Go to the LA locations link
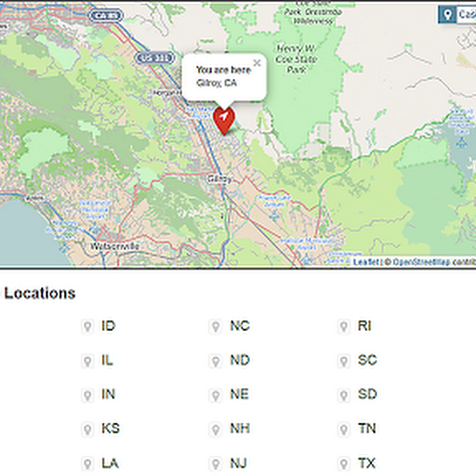The image size is (476, 476). [x=110, y=463]
